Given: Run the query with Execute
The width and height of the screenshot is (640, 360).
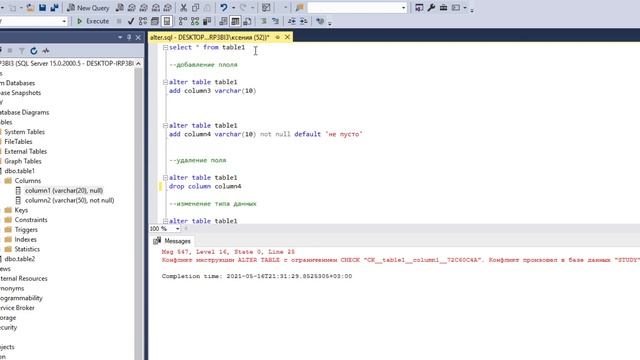Looking at the screenshot, I should pyautogui.click(x=93, y=21).
